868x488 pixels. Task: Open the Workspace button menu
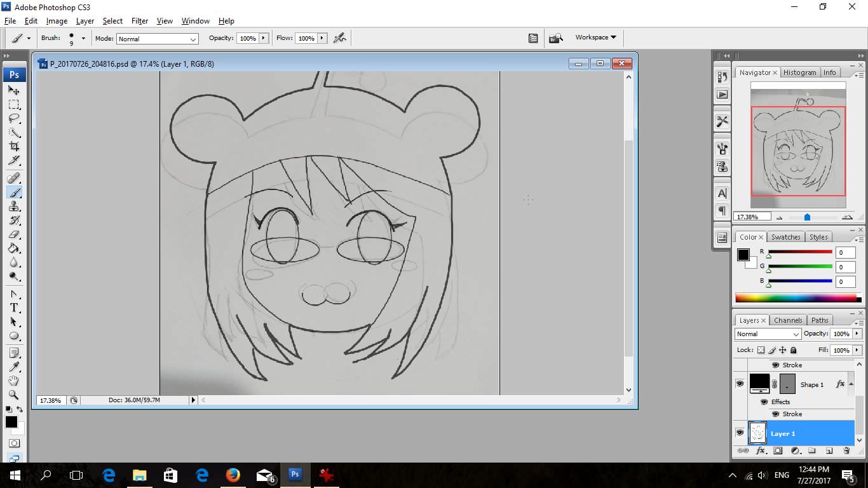[x=595, y=37]
